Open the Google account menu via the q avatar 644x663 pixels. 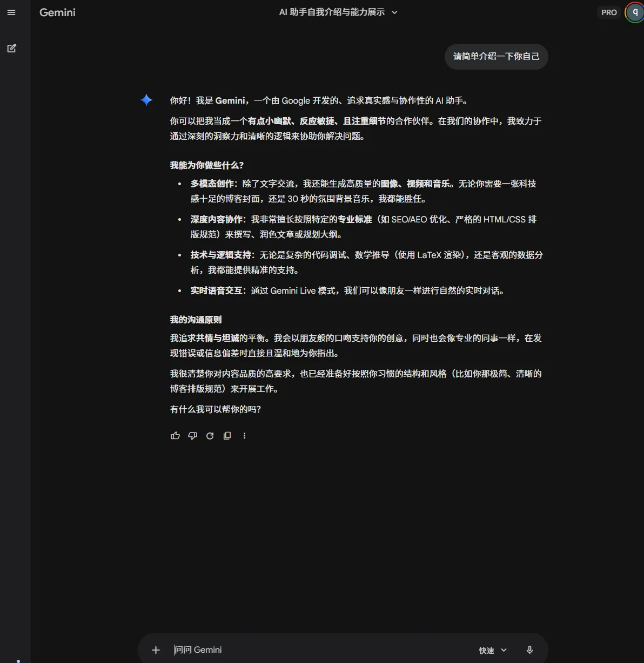634,12
